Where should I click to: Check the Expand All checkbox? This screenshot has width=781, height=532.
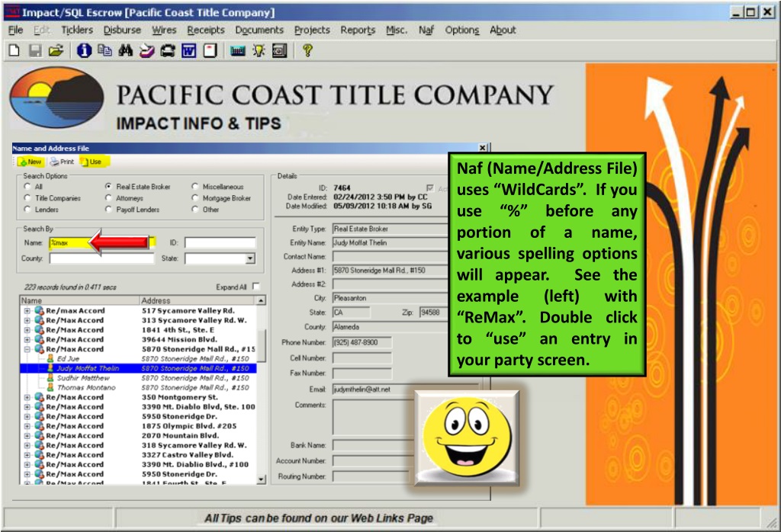pos(256,287)
